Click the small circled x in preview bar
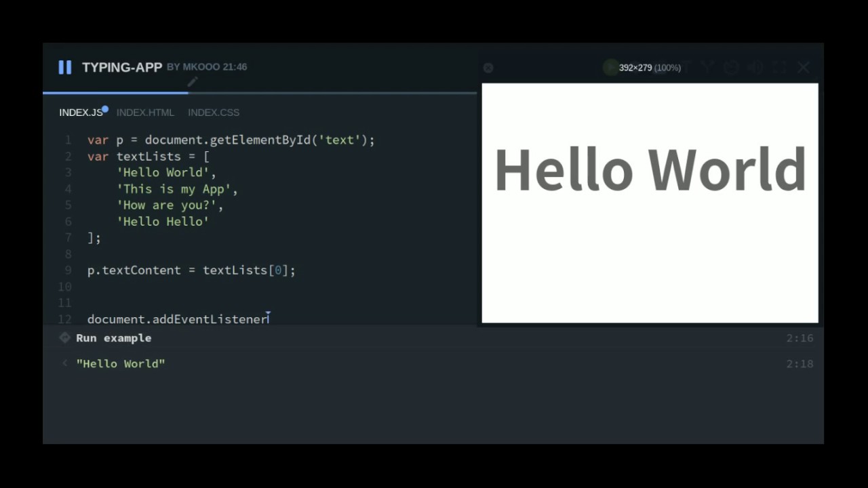Screen dimensions: 868x488 tap(488, 68)
